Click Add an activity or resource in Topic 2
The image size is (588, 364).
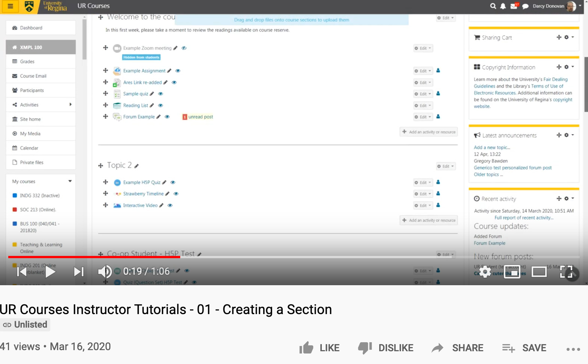pos(429,220)
